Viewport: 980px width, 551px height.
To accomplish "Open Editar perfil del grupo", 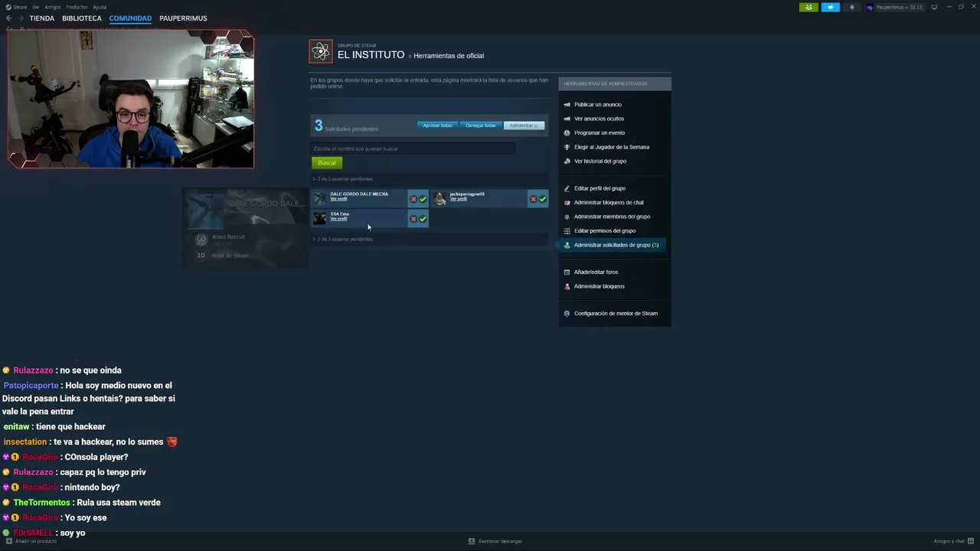I will pos(599,188).
